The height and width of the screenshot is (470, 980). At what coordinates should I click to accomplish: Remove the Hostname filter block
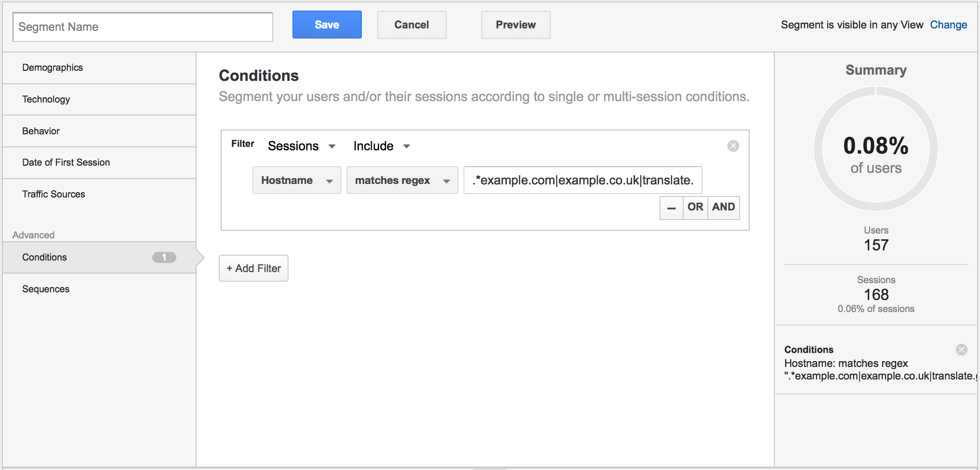733,146
